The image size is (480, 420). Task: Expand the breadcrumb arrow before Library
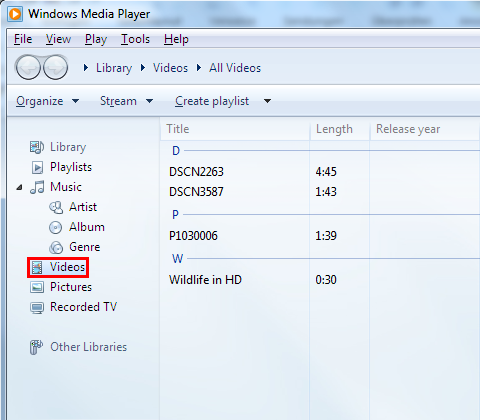[86, 68]
